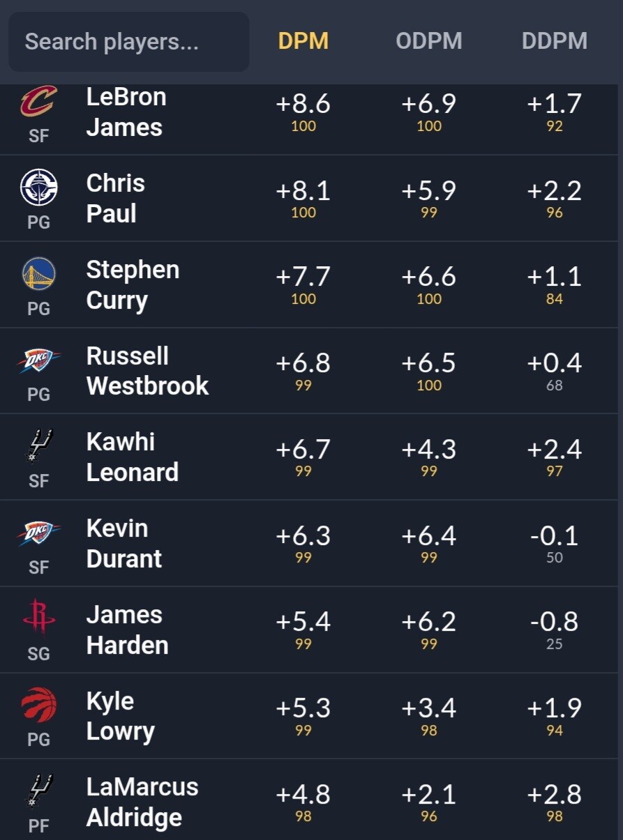Click the Clippers logo beside Chris Paul
Screen dimensions: 623x840
(x=38, y=188)
